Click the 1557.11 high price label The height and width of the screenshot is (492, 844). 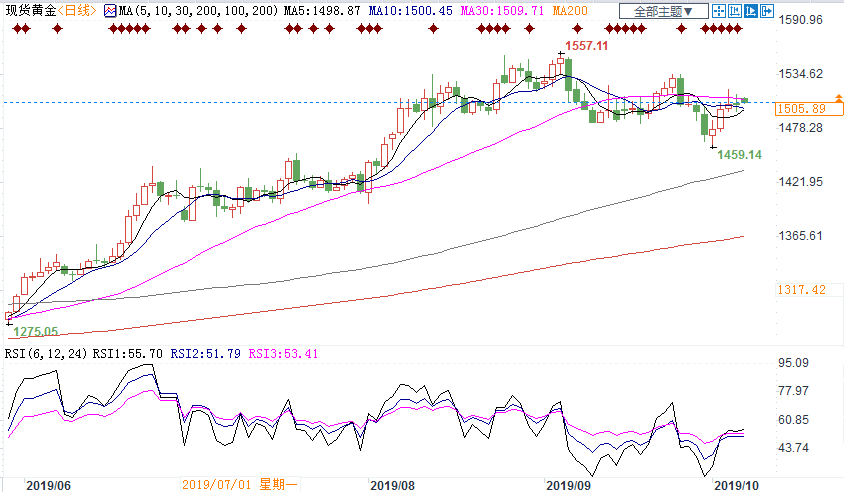tap(586, 46)
